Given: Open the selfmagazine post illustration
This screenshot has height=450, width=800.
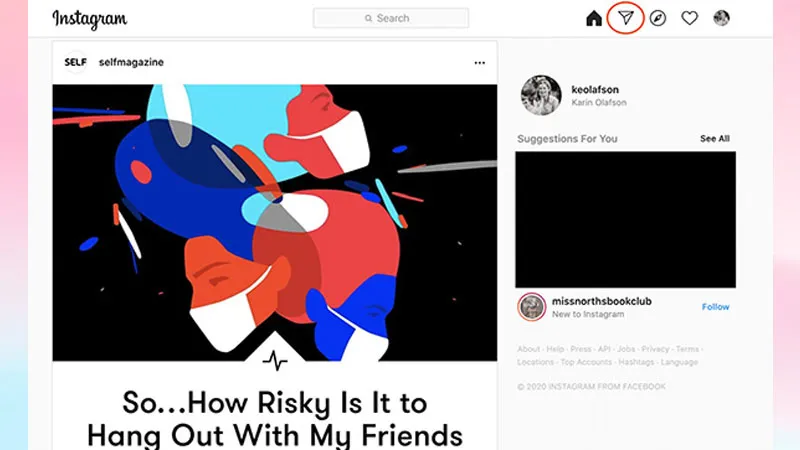Looking at the screenshot, I should pos(274,222).
